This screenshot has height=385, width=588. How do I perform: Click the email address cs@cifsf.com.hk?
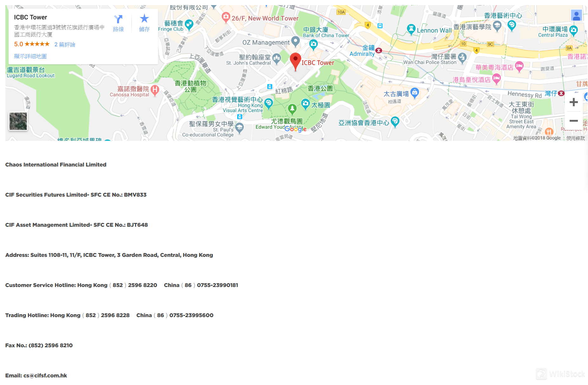pyautogui.click(x=45, y=375)
